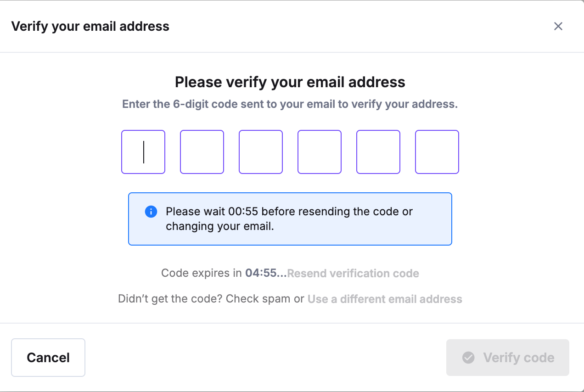Close the verify email dialog with X
This screenshot has height=392, width=584.
click(558, 26)
